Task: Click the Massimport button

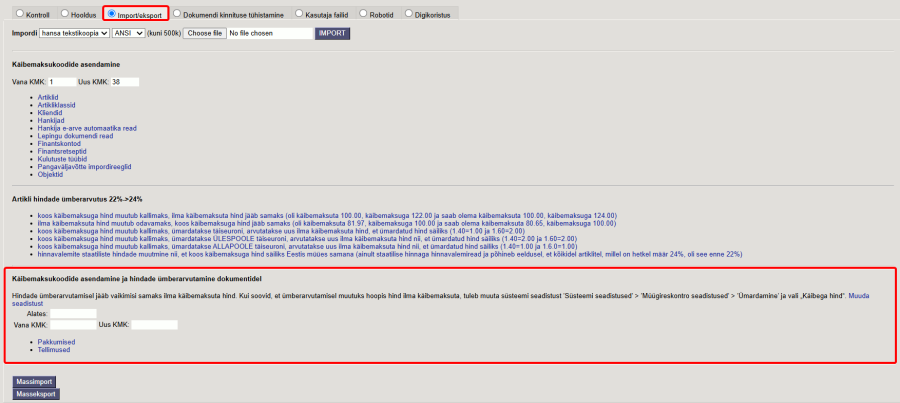Action: click(33, 382)
